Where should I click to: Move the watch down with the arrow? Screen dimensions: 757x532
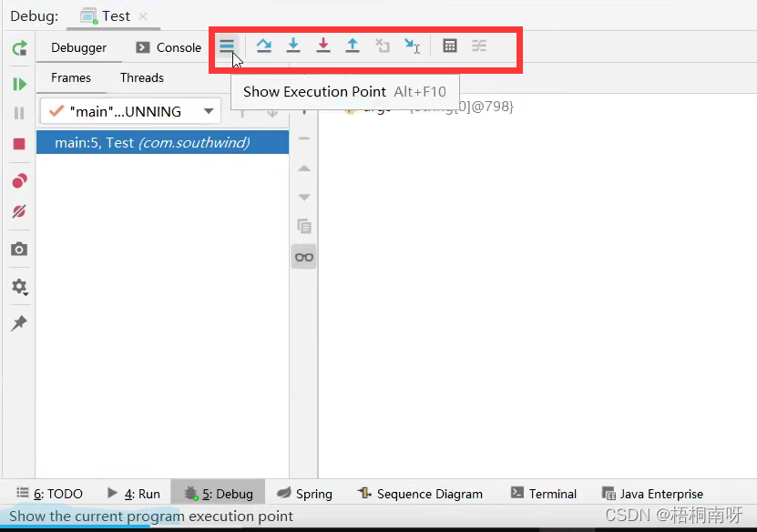pyautogui.click(x=304, y=197)
